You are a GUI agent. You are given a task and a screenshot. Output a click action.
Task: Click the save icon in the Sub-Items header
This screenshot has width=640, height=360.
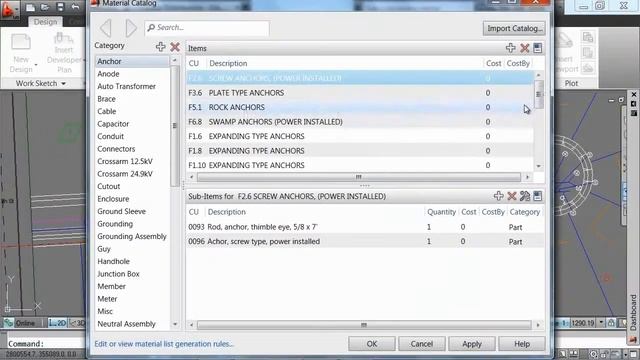coord(538,196)
